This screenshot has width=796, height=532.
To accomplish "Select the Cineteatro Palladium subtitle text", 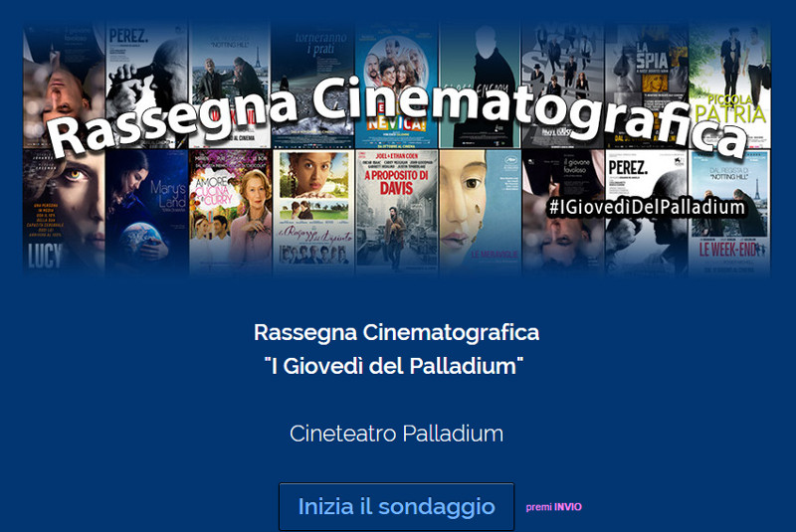I will [396, 434].
